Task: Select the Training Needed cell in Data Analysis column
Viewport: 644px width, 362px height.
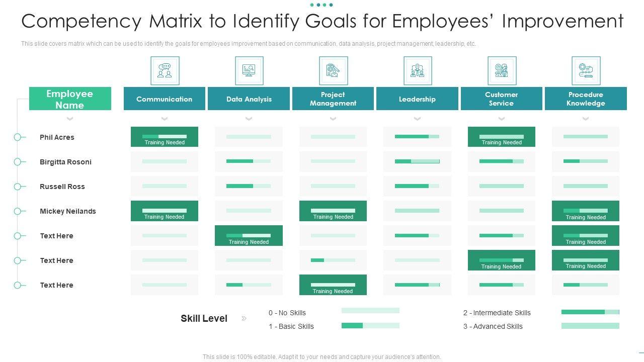Action: (249, 236)
